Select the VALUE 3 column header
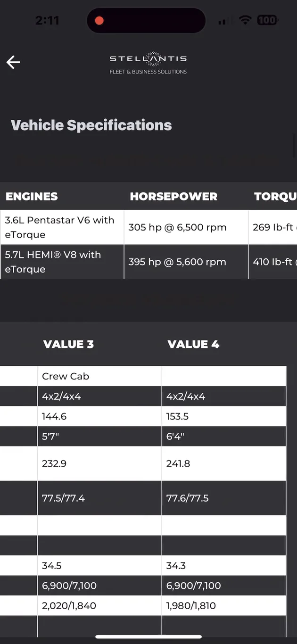Screen dimensions: 297x644 tap(68, 344)
